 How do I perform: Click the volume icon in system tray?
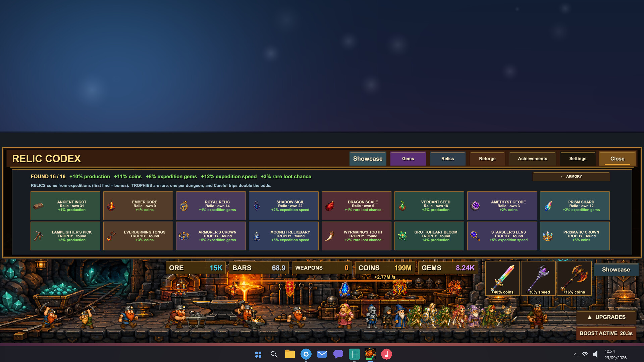click(595, 354)
